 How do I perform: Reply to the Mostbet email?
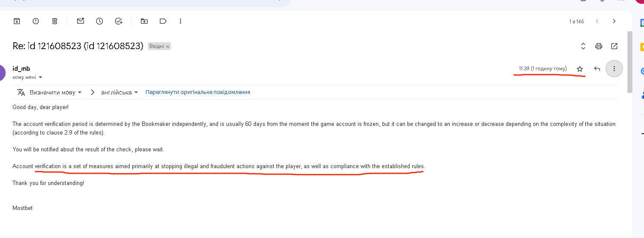pos(597,69)
